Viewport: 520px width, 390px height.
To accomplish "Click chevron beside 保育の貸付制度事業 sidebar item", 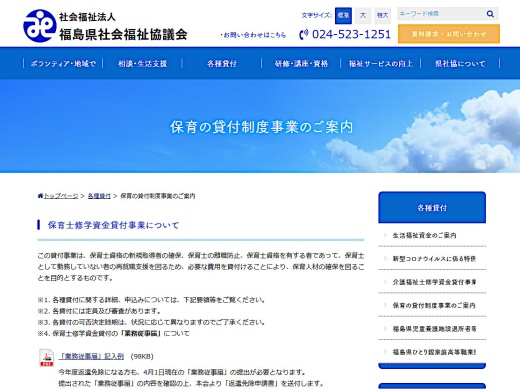I will (x=385, y=305).
